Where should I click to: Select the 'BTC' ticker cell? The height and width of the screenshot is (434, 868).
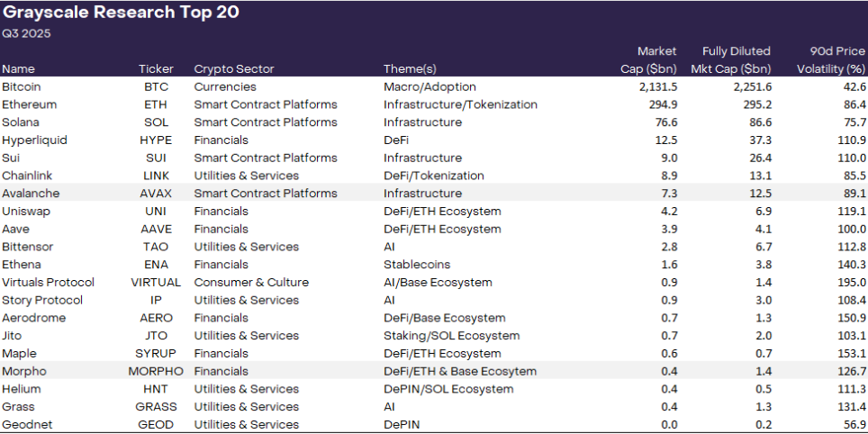pyautogui.click(x=156, y=87)
